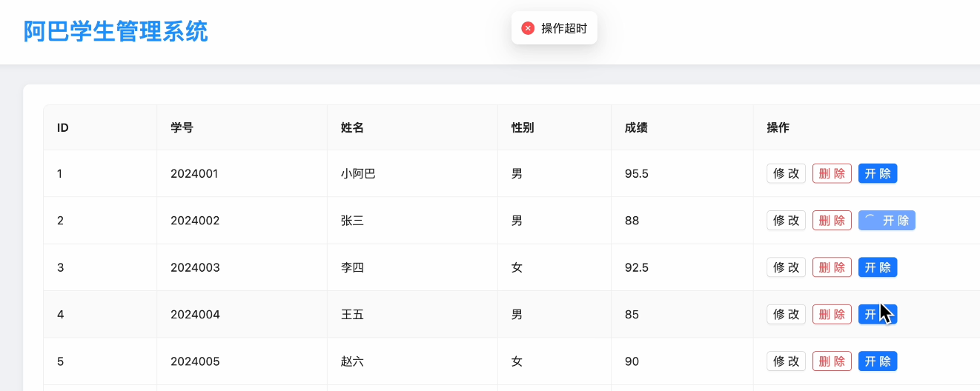The width and height of the screenshot is (980, 391).
Task: Delete 王五 using the 删除 button
Action: click(x=832, y=315)
